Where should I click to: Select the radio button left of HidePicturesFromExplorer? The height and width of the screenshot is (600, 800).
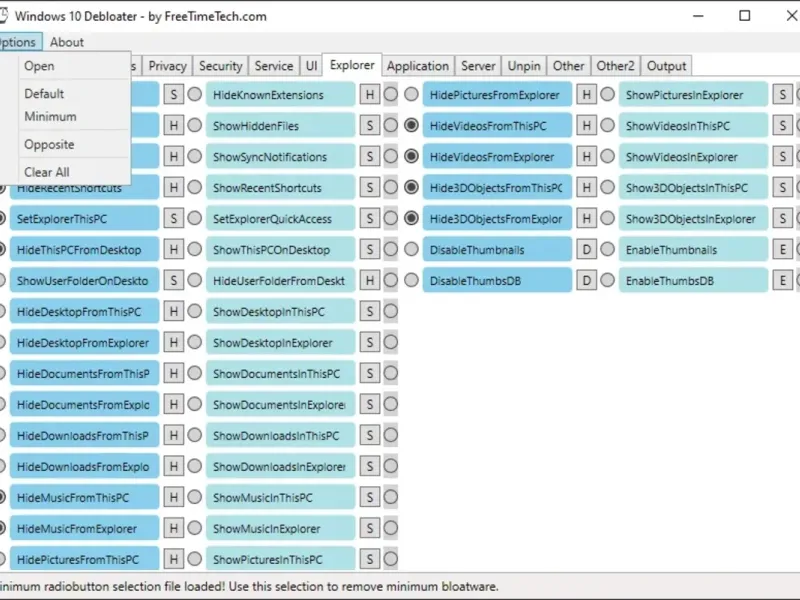click(x=411, y=94)
